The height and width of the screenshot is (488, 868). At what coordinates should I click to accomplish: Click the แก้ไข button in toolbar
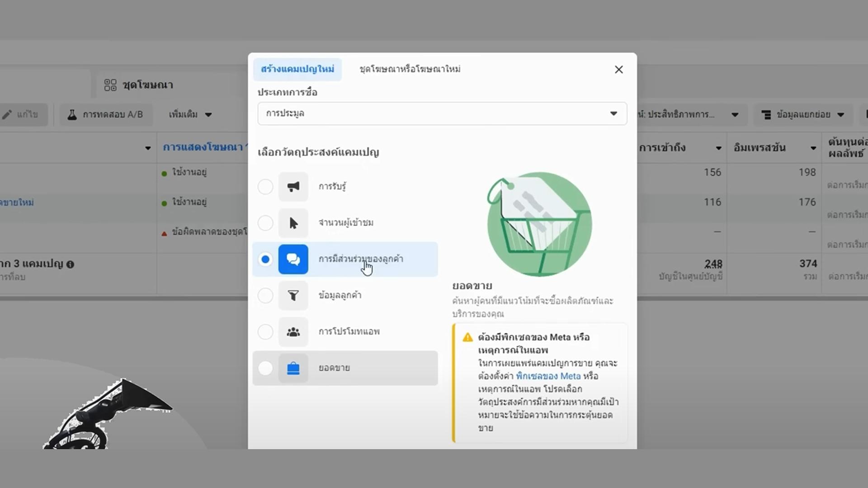point(23,114)
